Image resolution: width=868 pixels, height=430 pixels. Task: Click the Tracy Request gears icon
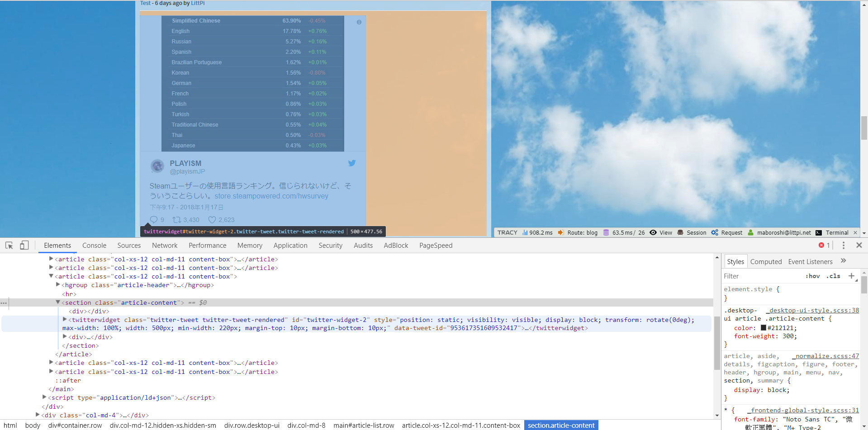(x=715, y=232)
